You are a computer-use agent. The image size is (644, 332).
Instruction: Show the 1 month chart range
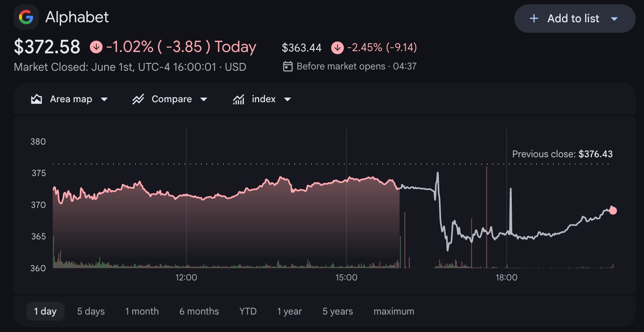click(x=142, y=311)
